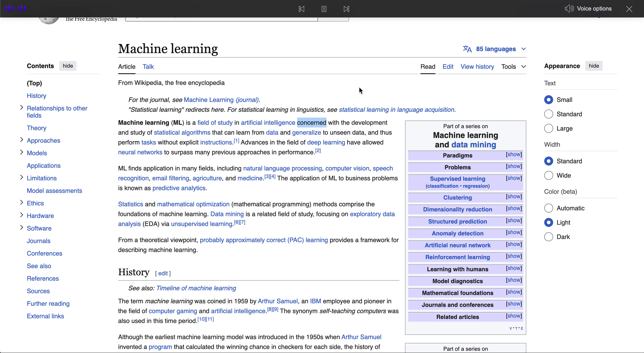This screenshot has width=644, height=353.
Task: Click the language translation icon
Action: point(467,49)
